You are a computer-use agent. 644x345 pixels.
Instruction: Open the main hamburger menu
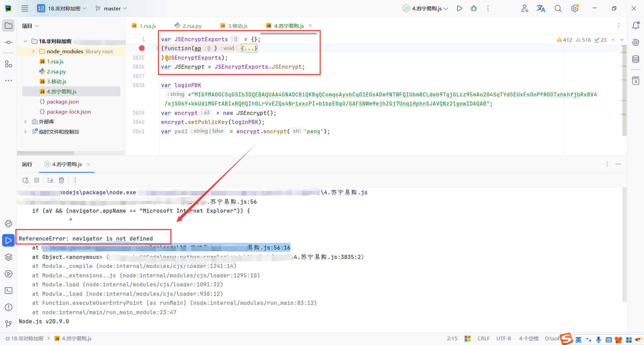pos(25,8)
